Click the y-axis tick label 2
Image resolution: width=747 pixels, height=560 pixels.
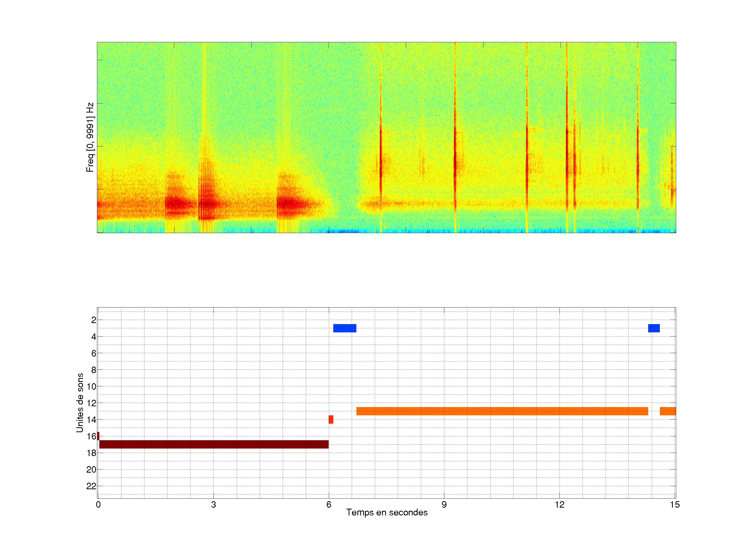(94, 320)
